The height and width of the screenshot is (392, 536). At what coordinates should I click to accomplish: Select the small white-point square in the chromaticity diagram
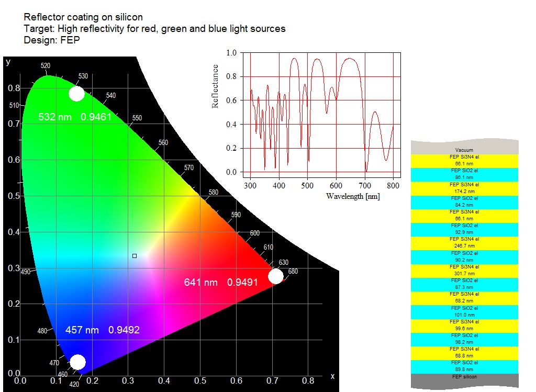135,255
